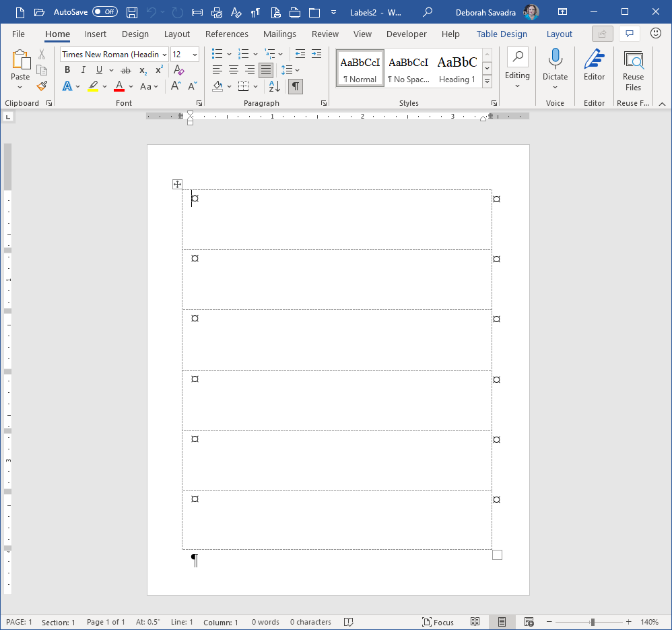The height and width of the screenshot is (630, 672).
Task: Click the Format Painter icon
Action: 42,86
